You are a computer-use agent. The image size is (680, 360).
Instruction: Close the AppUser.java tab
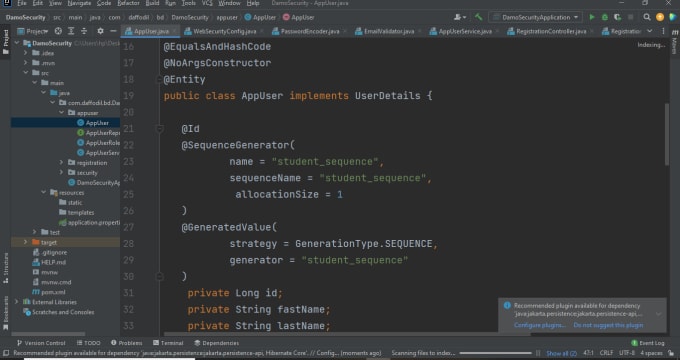[x=174, y=31]
